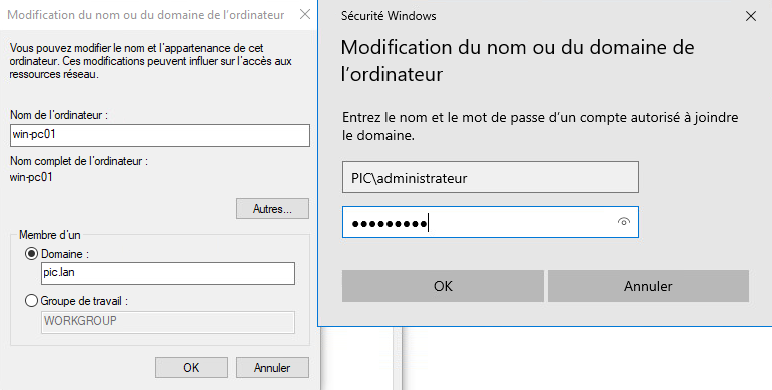Select the Domaine radio button

click(x=32, y=254)
